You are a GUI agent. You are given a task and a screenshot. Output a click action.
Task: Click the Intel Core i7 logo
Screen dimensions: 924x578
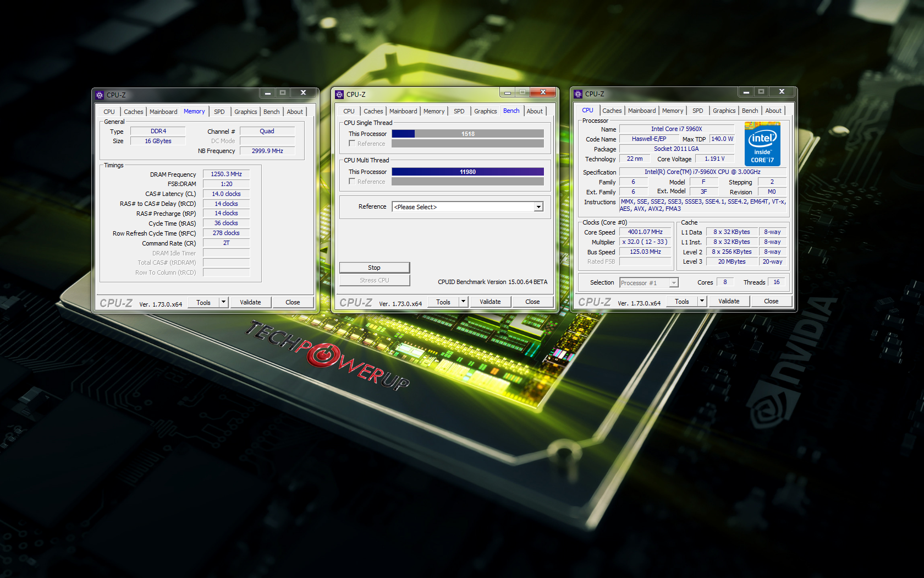click(x=762, y=144)
